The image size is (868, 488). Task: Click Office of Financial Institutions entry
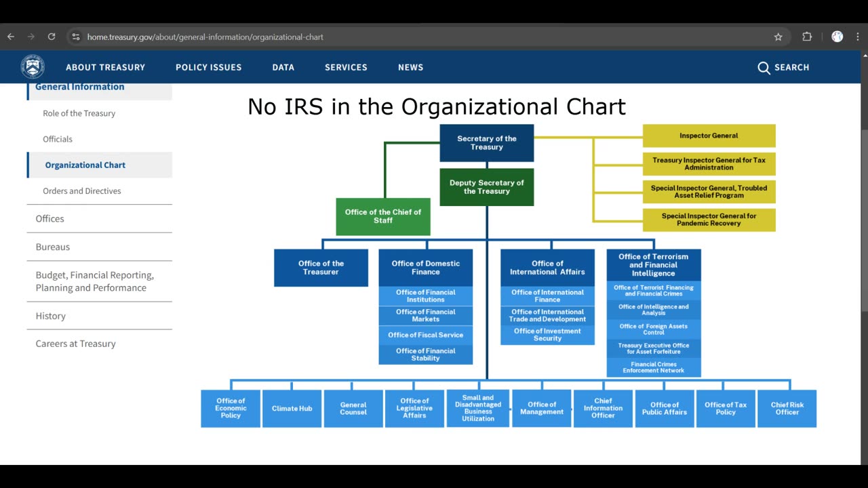pos(426,296)
